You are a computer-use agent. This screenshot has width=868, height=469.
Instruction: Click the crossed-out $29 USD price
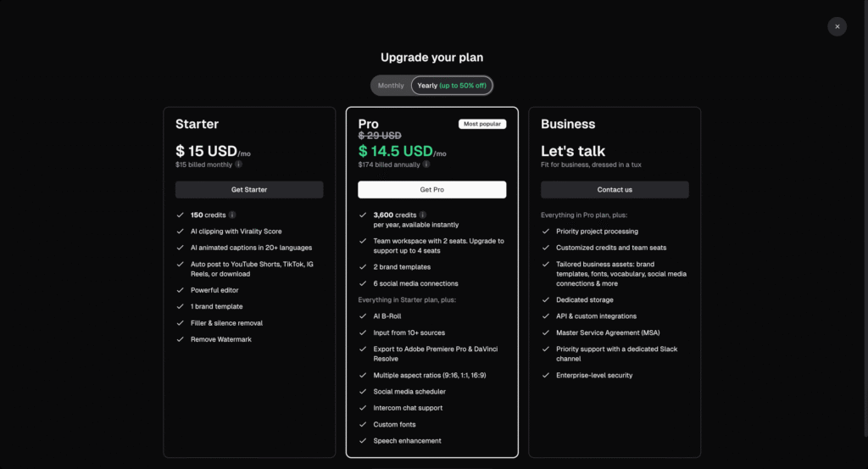[x=380, y=136]
